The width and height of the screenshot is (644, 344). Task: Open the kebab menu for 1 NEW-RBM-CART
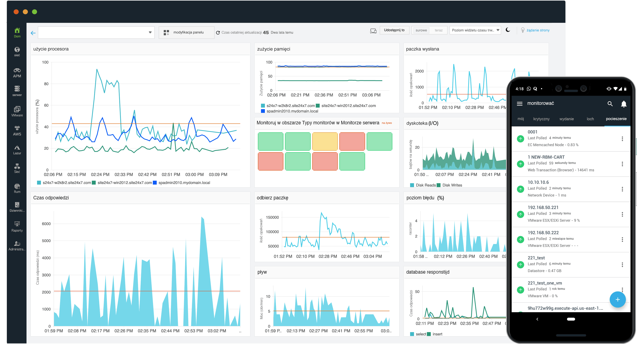tap(622, 164)
